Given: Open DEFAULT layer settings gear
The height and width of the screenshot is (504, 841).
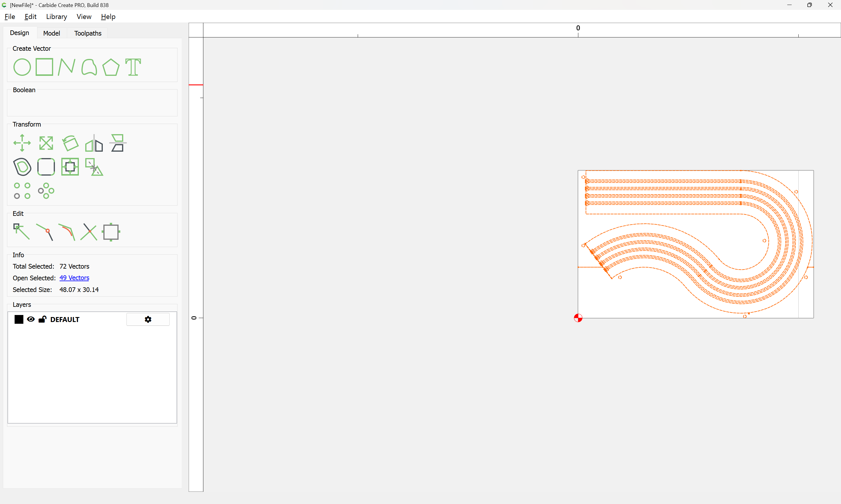Looking at the screenshot, I should [148, 319].
